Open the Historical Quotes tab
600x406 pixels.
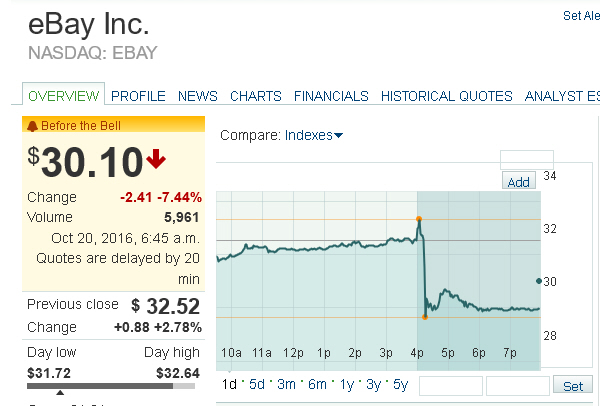pos(447,96)
